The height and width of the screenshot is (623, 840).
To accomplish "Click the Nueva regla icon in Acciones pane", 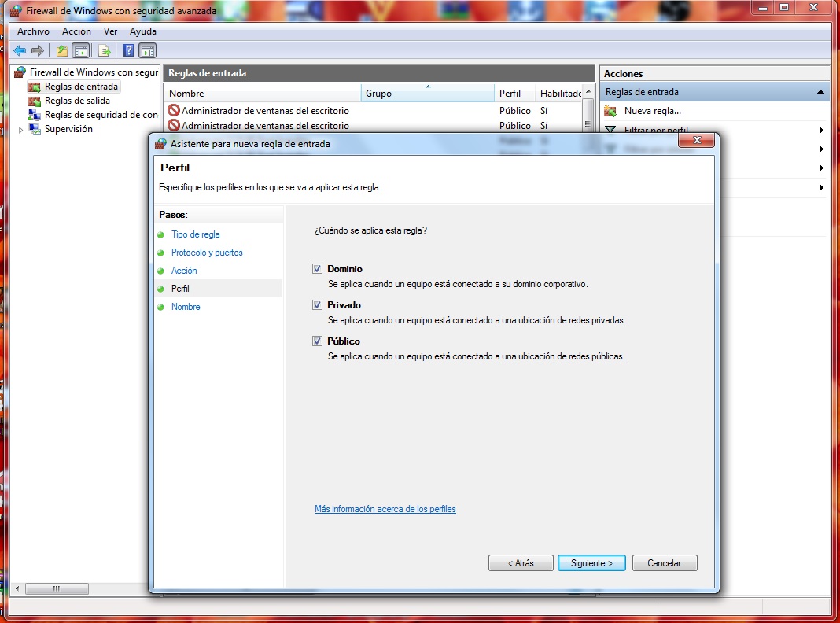I will [610, 112].
